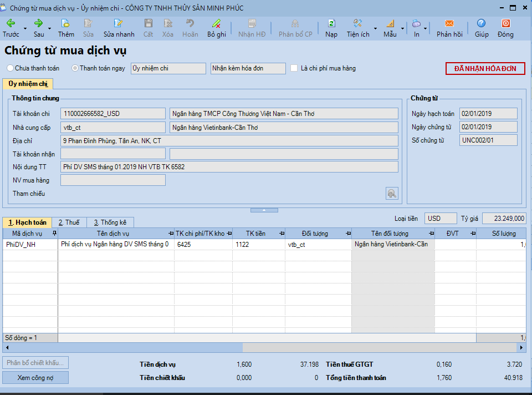Click the ĐÃ NHẬN HÓA ĐƠN button
Image resolution: width=532 pixels, height=395 pixels.
tap(485, 69)
